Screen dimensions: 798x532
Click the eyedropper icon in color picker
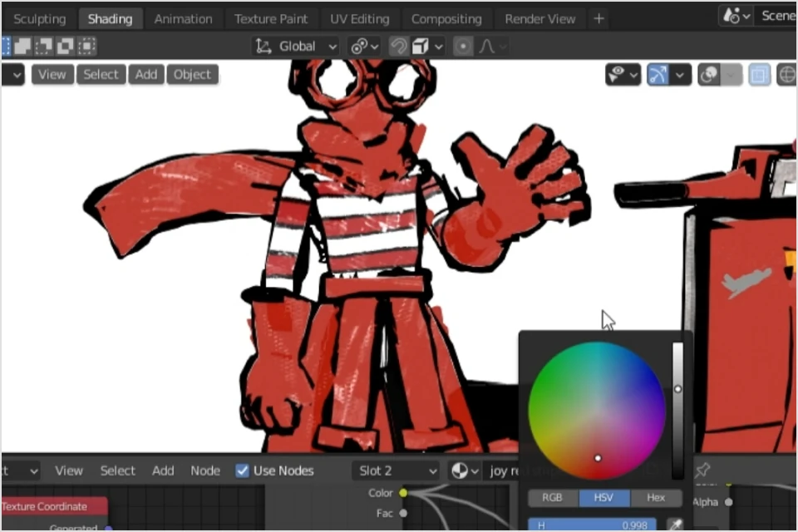[675, 525]
